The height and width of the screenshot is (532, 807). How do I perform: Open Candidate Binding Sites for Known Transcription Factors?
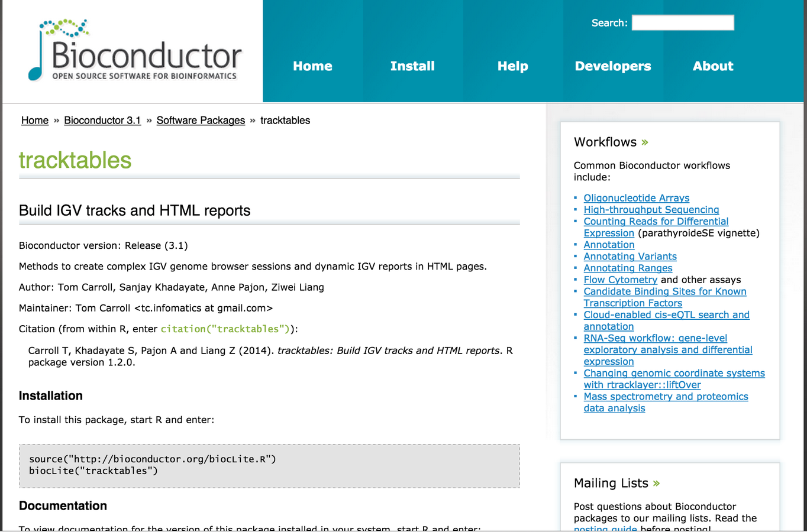pyautogui.click(x=665, y=297)
